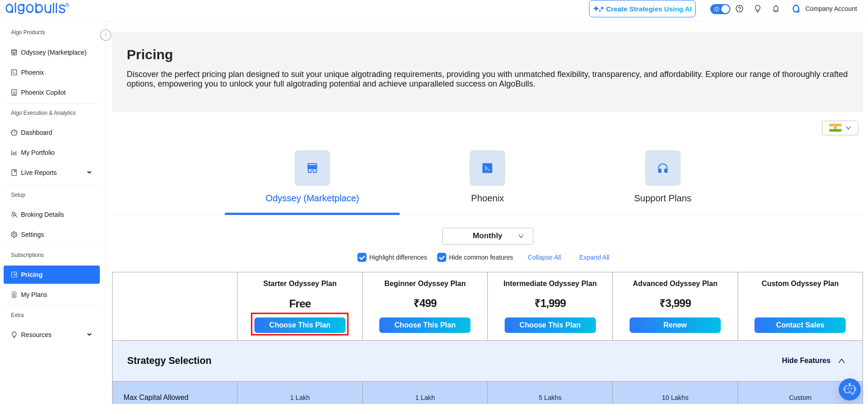Click the Odyssey storefront icon tile
Screen dimensions: 868x404
pos(312,168)
